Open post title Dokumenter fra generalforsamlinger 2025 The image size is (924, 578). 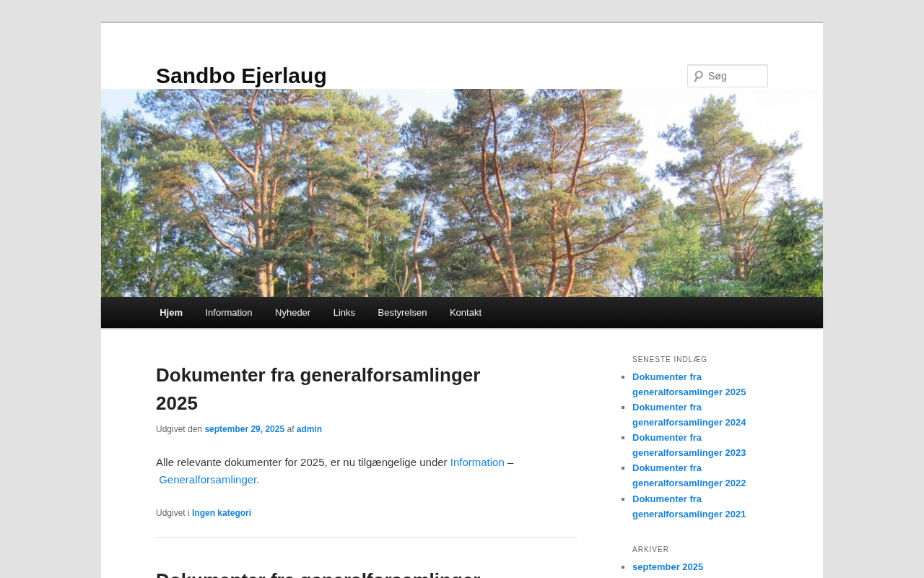(318, 389)
